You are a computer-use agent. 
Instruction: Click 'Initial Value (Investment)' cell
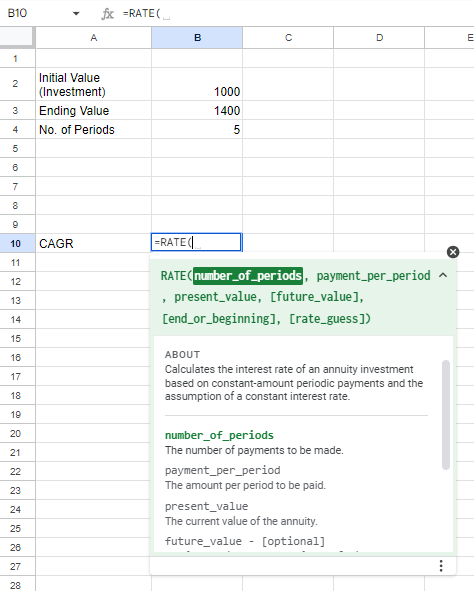(x=93, y=84)
